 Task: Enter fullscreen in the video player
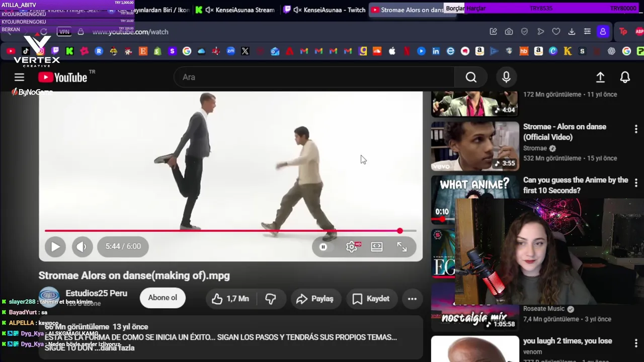402,246
